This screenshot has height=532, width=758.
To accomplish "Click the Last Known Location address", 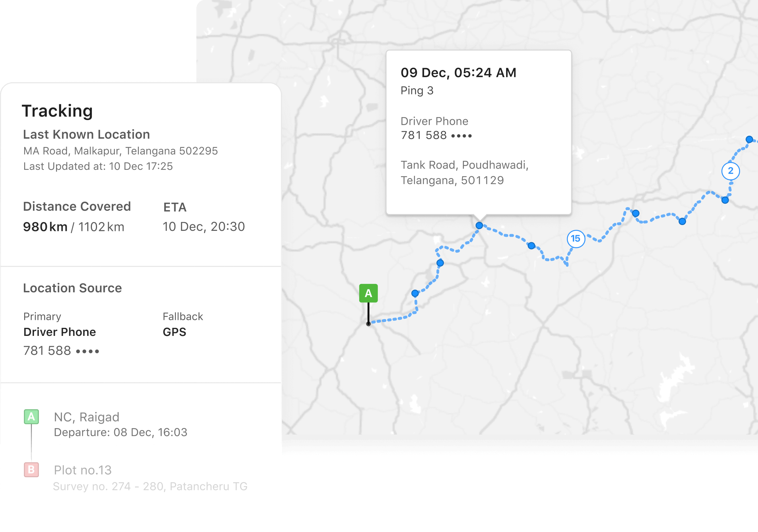I will click(120, 151).
